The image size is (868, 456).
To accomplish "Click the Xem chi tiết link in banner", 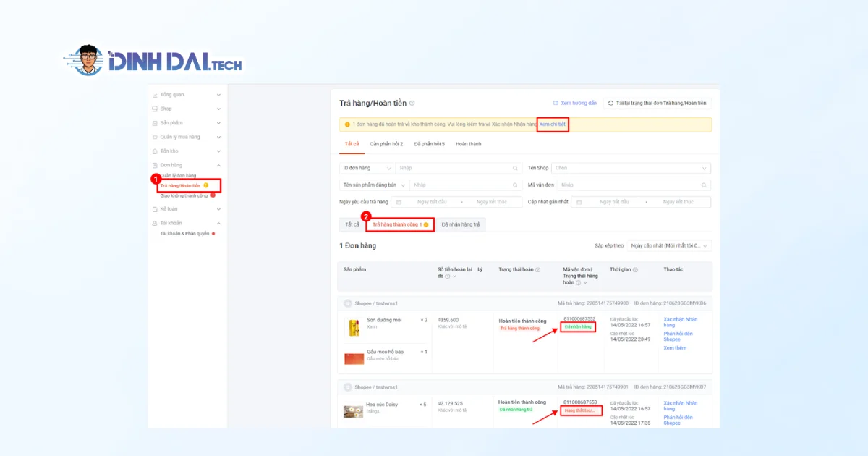I will (x=553, y=124).
